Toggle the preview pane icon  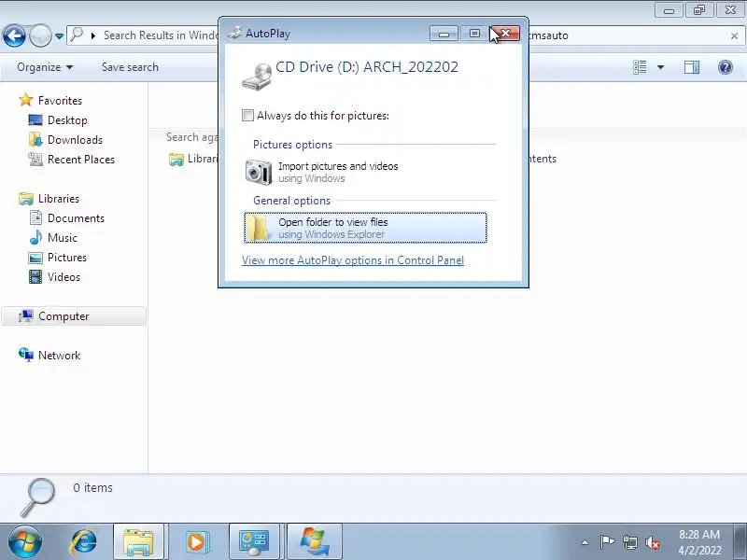tap(692, 67)
